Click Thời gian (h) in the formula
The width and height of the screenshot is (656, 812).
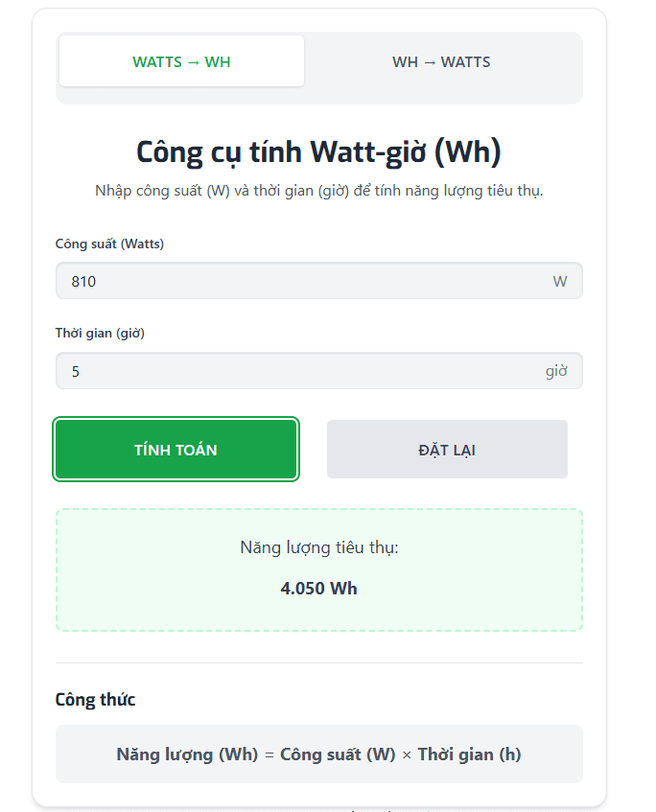(469, 754)
